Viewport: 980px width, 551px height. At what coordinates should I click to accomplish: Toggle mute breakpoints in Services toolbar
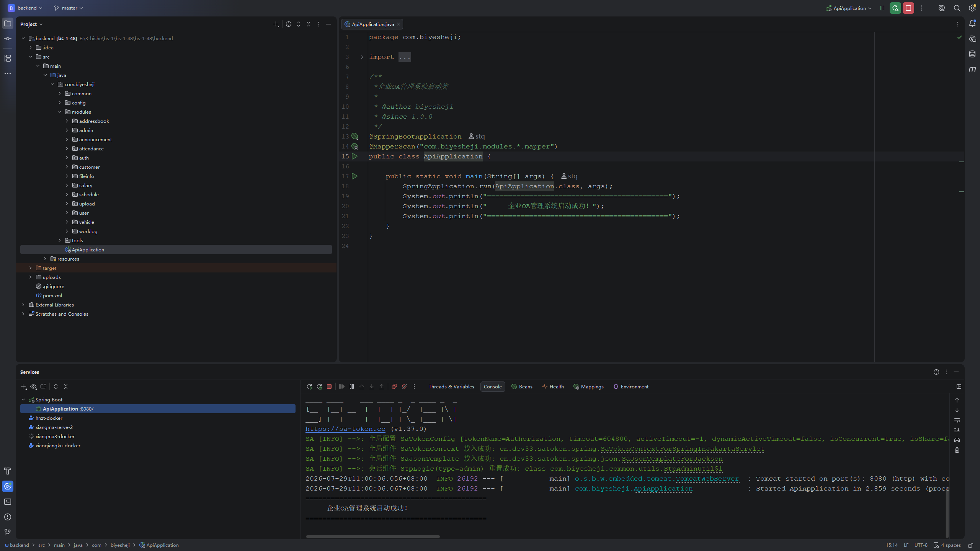(x=404, y=387)
